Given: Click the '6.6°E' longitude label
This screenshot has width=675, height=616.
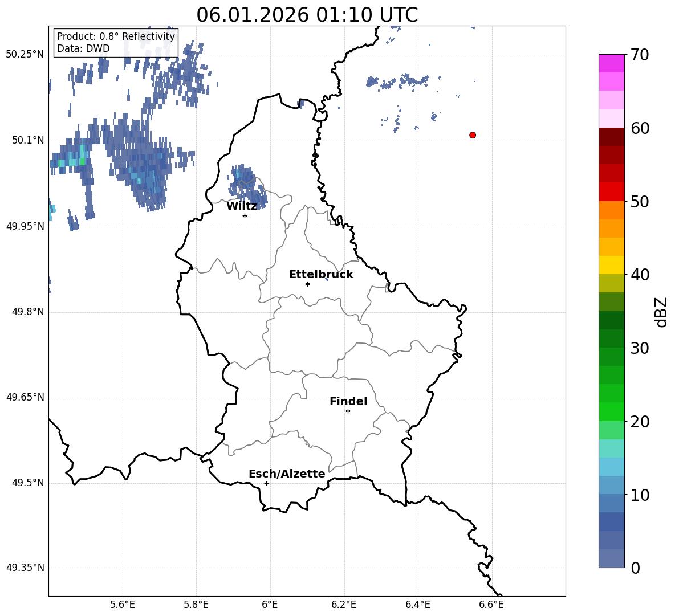Looking at the screenshot, I should click(491, 605).
